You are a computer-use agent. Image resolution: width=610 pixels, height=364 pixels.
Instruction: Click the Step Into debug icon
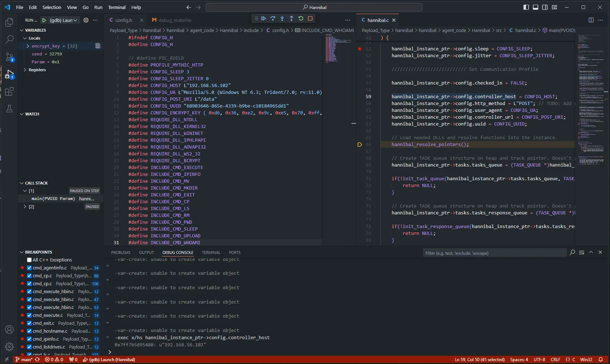(282, 18)
